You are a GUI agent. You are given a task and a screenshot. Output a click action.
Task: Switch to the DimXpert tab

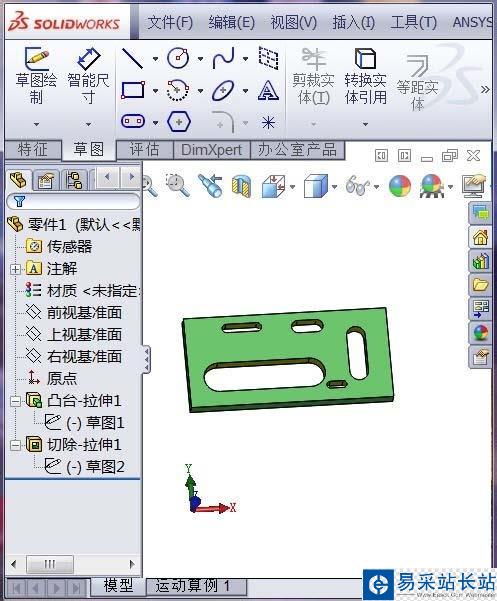[212, 149]
